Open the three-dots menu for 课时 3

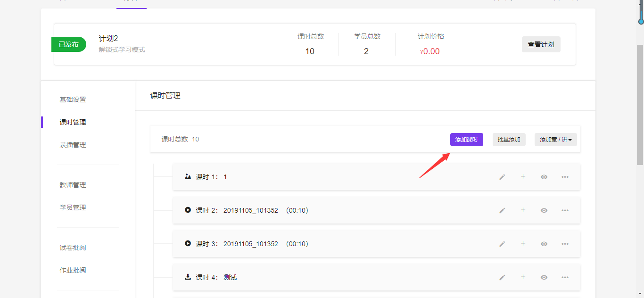click(565, 244)
